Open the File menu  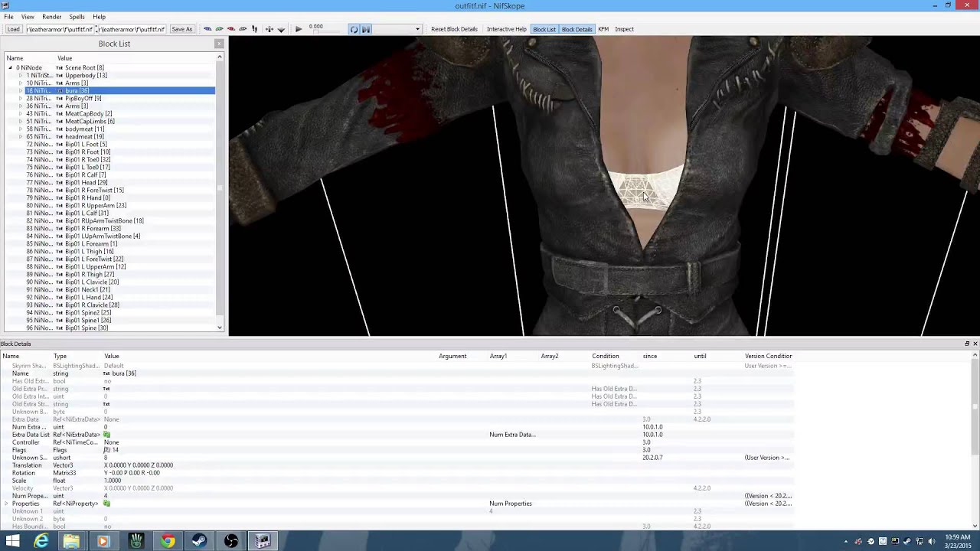tap(8, 16)
